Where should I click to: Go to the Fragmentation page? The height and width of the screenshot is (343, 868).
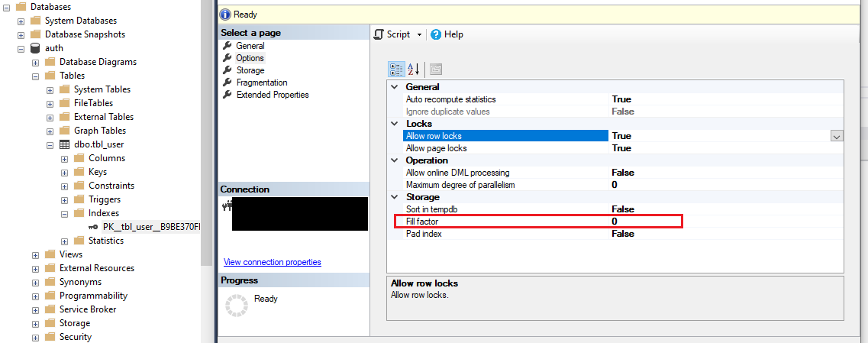(261, 83)
